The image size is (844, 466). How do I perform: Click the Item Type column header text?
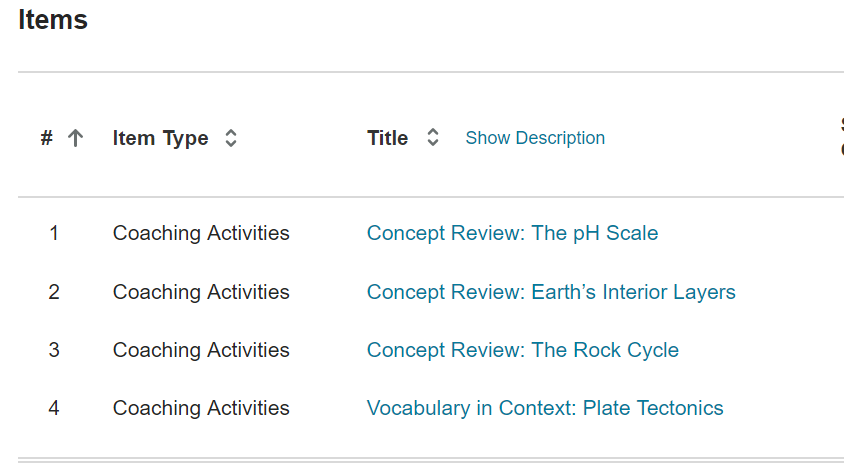(x=160, y=138)
